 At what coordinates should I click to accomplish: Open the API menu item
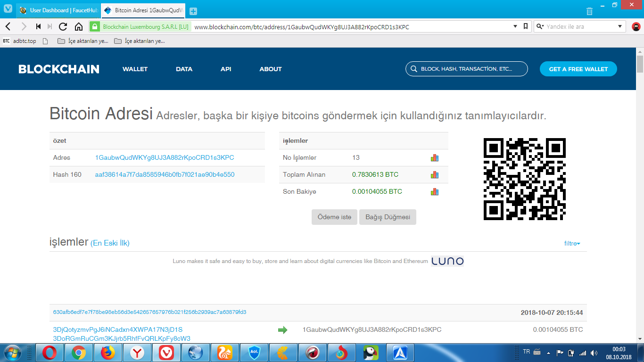tap(226, 69)
